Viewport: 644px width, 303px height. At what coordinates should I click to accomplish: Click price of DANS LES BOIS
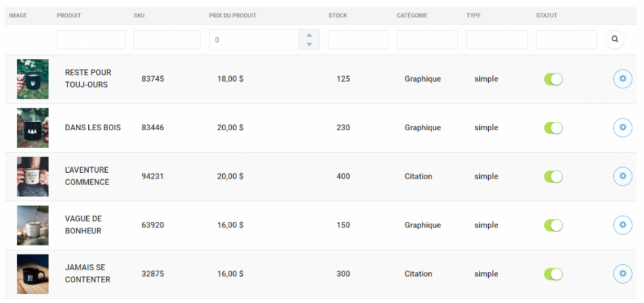231,128
